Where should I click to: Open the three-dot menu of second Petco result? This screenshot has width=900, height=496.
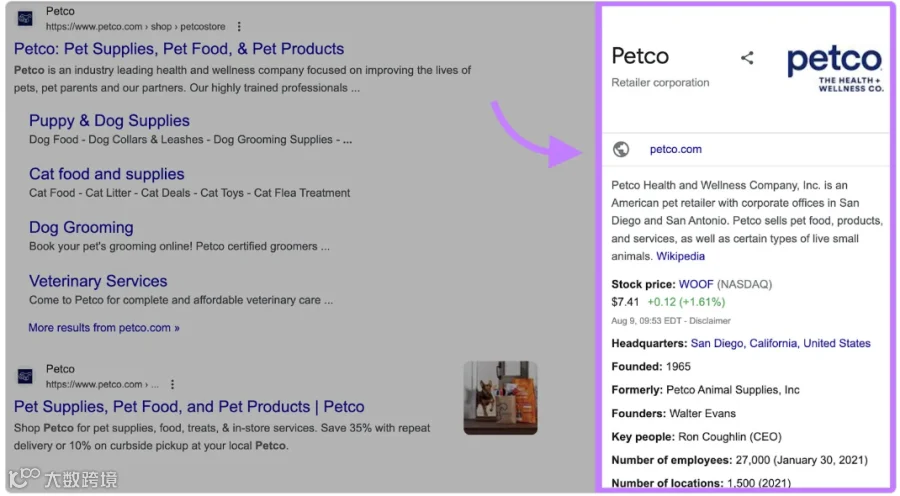pyautogui.click(x=172, y=384)
